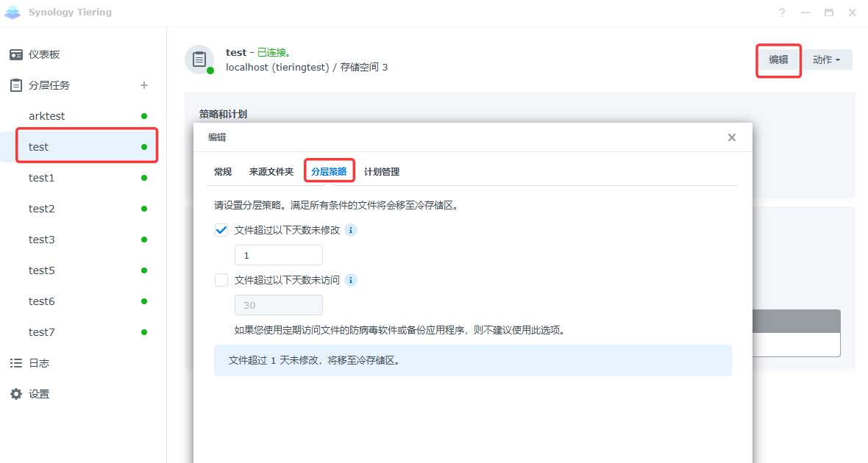This screenshot has height=463, width=868.
Task: Click info icon beside 文件超过以下天数未修改
Action: 351,230
